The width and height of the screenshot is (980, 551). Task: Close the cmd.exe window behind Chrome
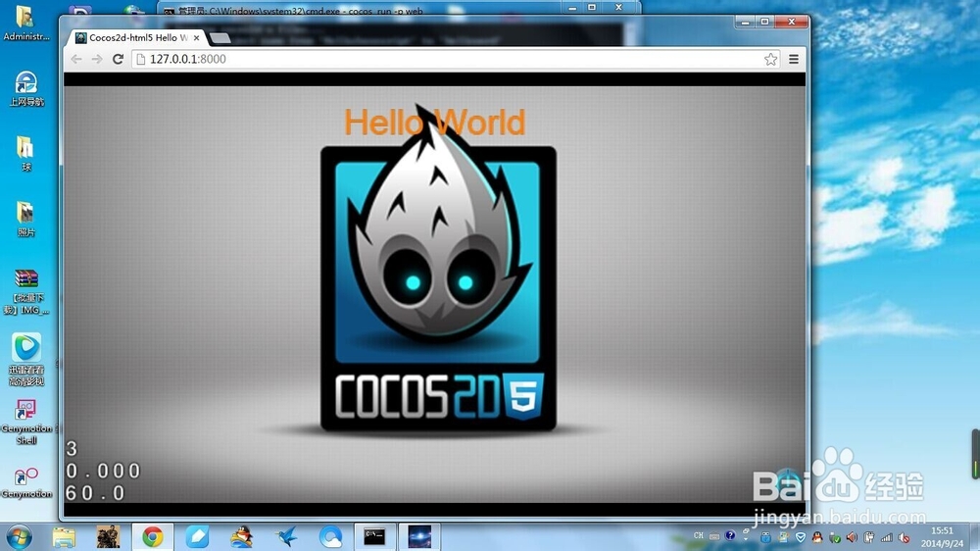618,7
